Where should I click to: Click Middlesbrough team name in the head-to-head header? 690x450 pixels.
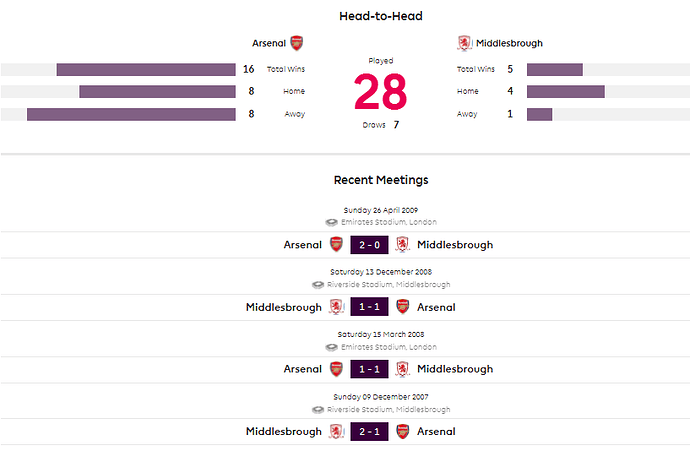pos(509,43)
